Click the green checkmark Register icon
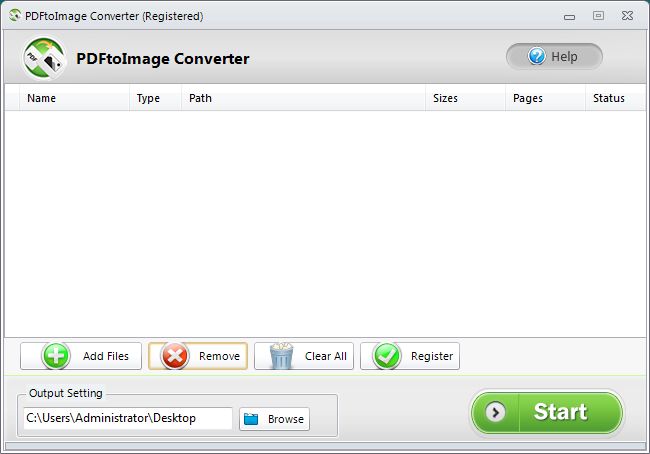 point(387,356)
